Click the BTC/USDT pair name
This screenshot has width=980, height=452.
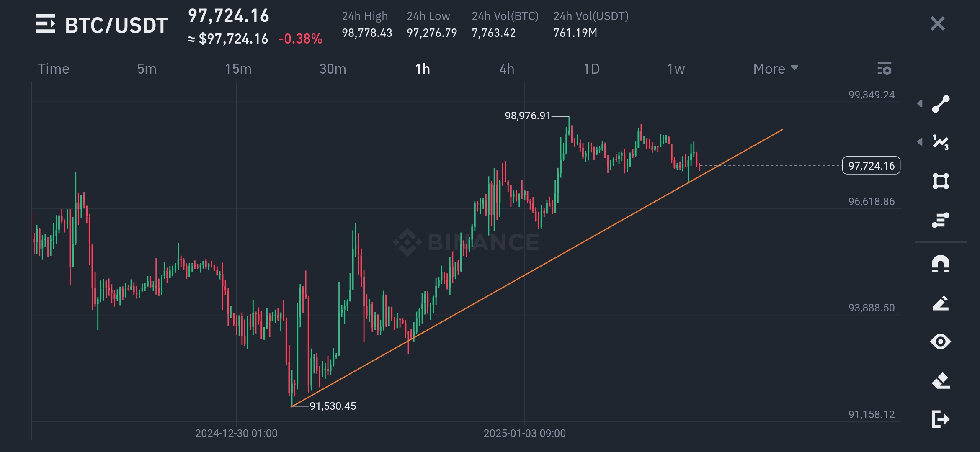coord(116,25)
